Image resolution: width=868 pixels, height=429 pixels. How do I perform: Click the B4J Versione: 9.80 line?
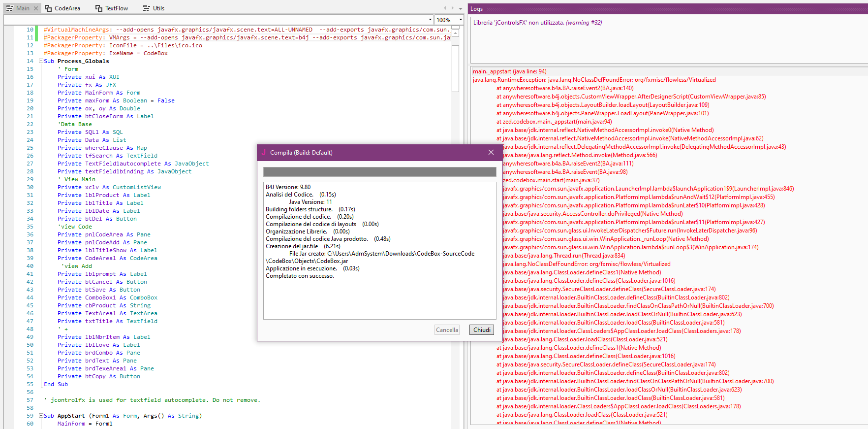(x=288, y=187)
